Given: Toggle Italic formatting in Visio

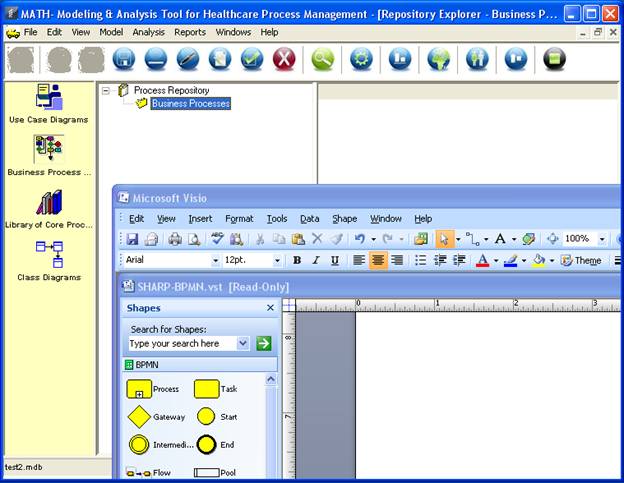Looking at the screenshot, I should point(315,260).
